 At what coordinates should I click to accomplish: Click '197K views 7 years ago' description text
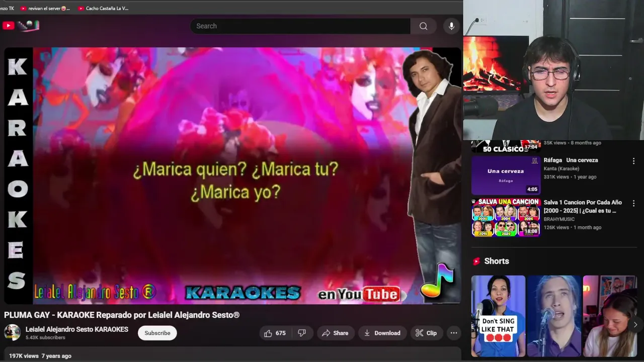pyautogui.click(x=40, y=356)
